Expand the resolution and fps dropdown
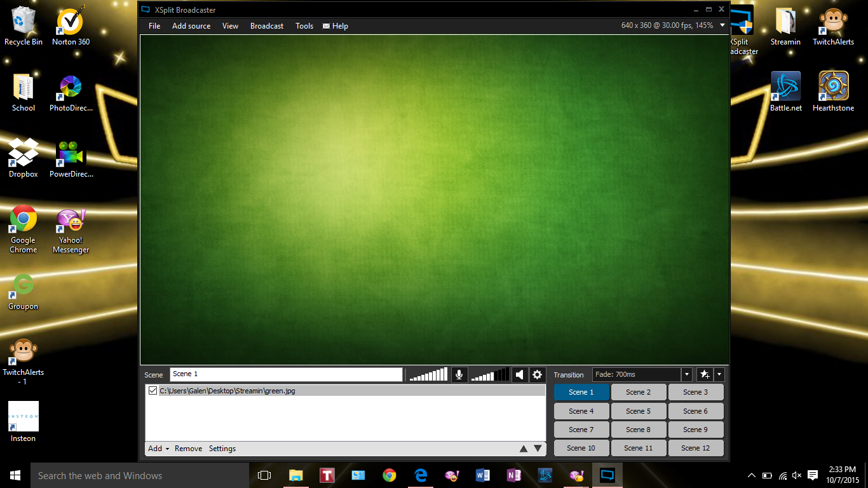 pos(722,25)
